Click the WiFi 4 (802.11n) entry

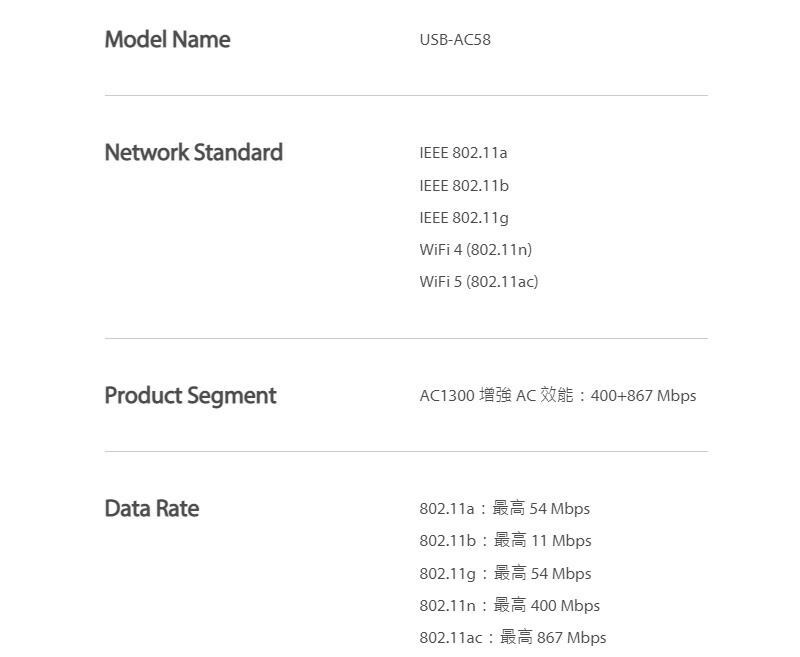pos(475,250)
